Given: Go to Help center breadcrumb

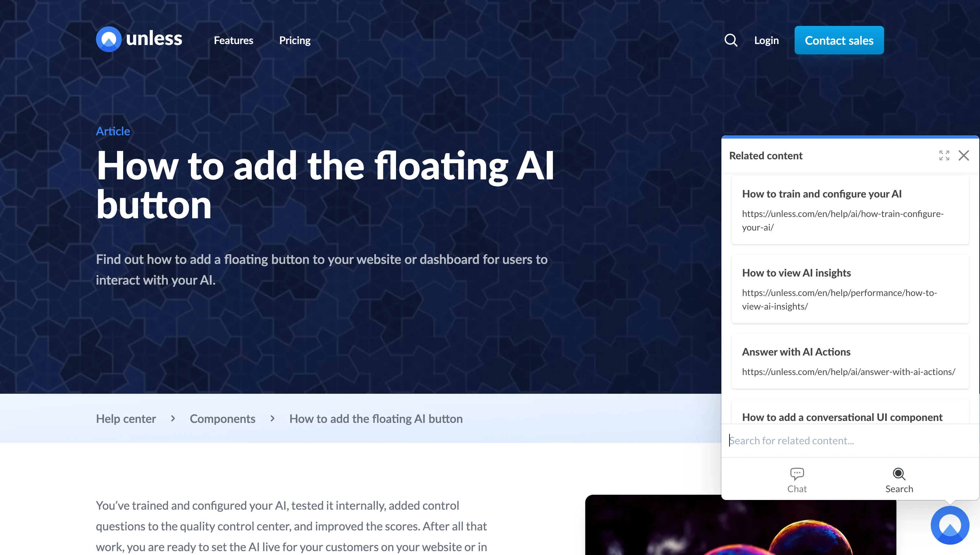Looking at the screenshot, I should [126, 419].
